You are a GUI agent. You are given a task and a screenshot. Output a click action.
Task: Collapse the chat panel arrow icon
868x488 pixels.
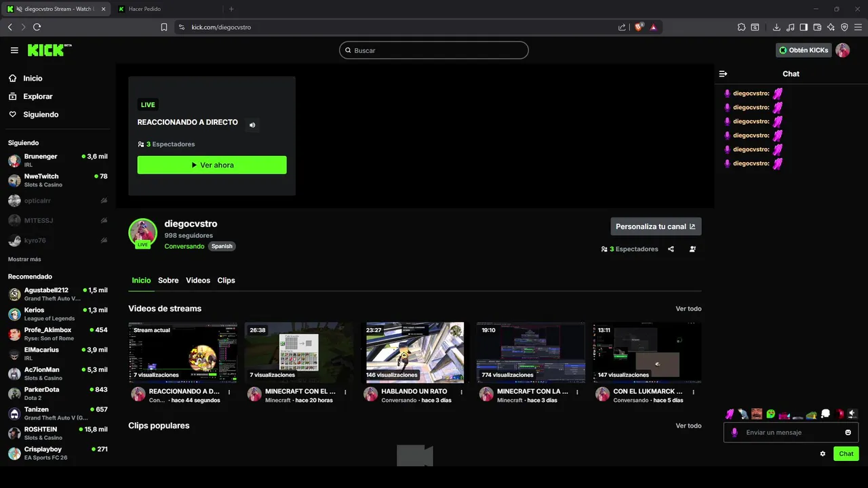[x=723, y=74]
